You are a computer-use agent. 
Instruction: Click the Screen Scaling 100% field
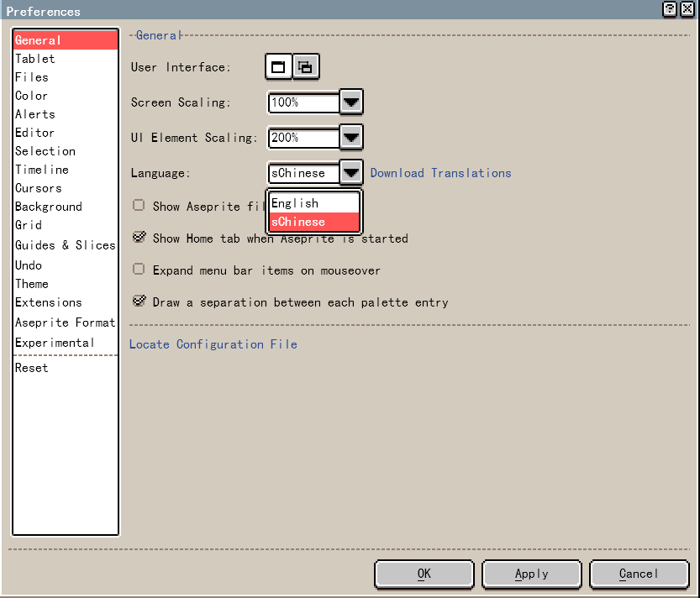[303, 102]
